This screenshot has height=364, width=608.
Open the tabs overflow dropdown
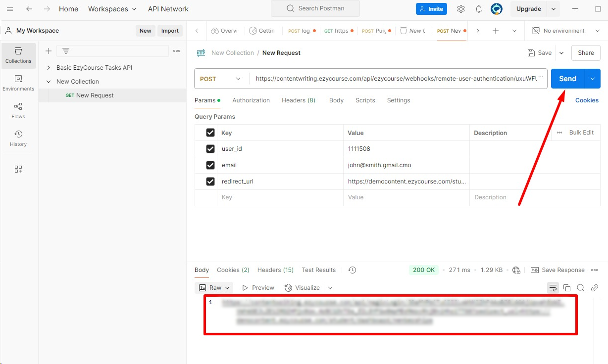tap(514, 31)
